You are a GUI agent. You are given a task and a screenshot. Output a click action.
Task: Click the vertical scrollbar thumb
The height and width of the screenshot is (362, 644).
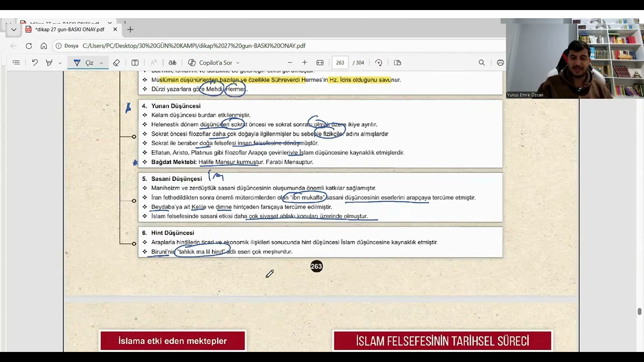639,312
